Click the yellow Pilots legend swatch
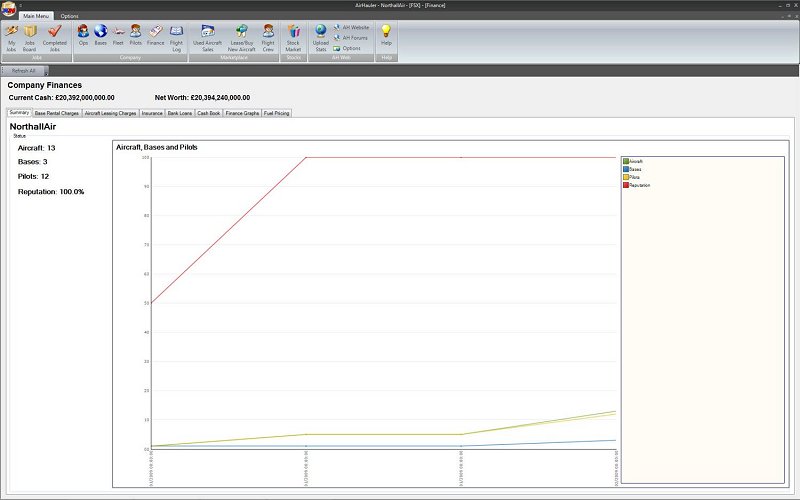The height and width of the screenshot is (500, 800). tap(626, 177)
